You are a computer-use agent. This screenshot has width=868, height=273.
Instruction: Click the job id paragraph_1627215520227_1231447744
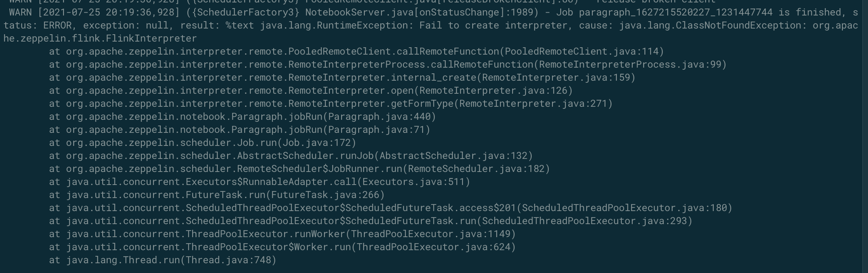point(675,13)
